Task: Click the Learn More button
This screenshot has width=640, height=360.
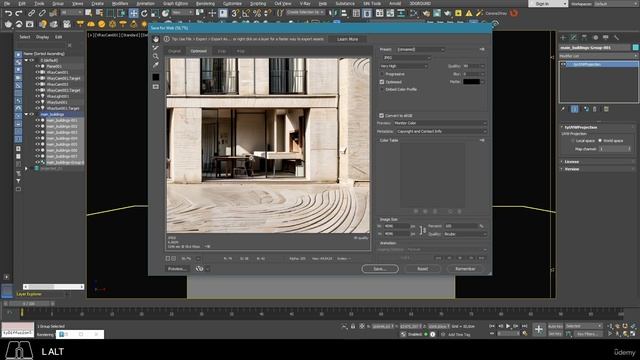Action: click(348, 39)
